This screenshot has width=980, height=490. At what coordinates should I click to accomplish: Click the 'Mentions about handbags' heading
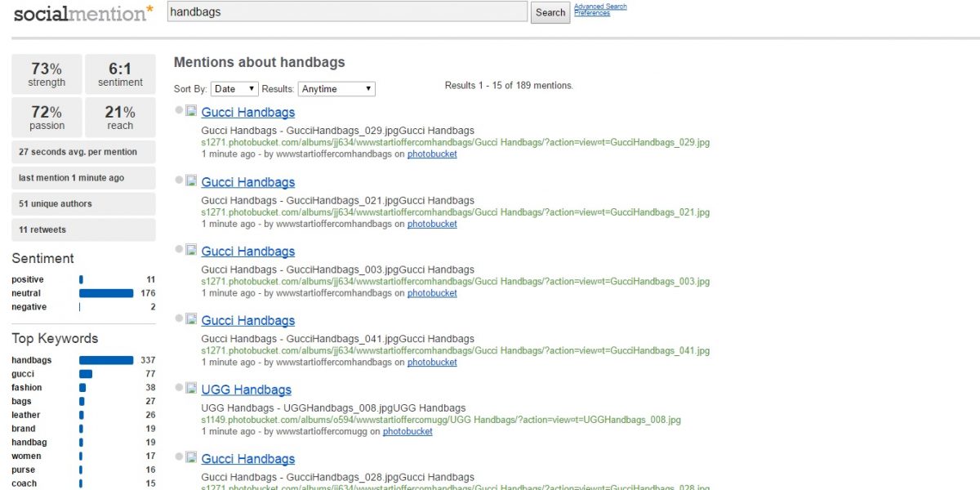pos(260,62)
